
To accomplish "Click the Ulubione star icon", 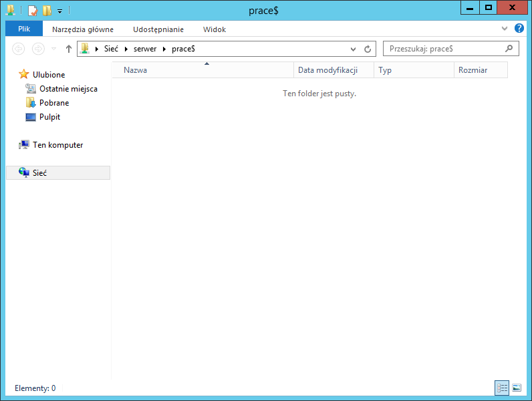I will (24, 74).
